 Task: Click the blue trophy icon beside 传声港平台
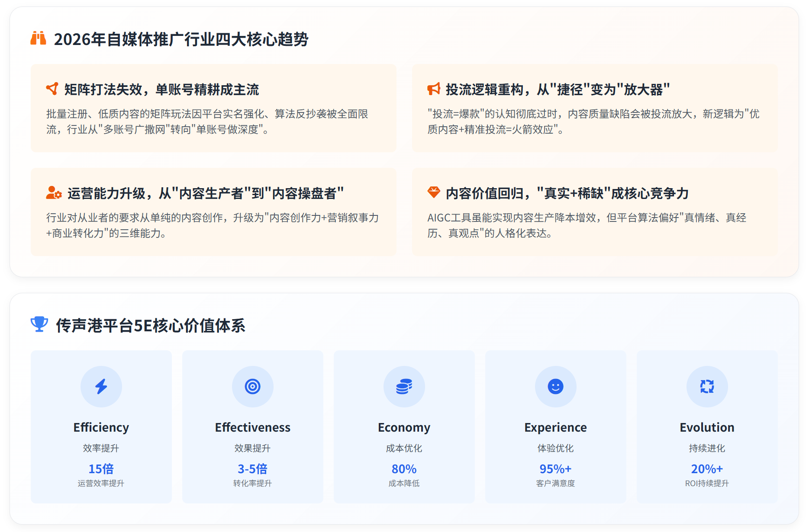[39, 324]
